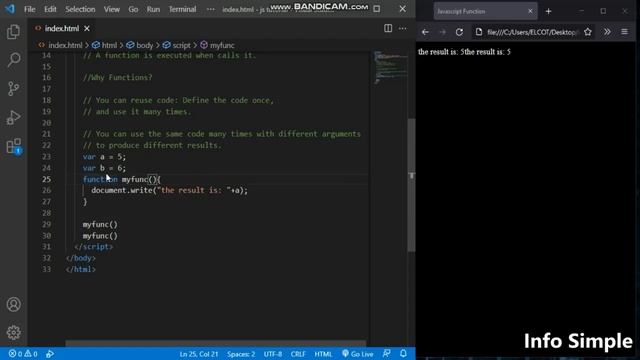Click Ln 25, Col 21 in status bar
This screenshot has height=360, width=640.
pyautogui.click(x=199, y=354)
